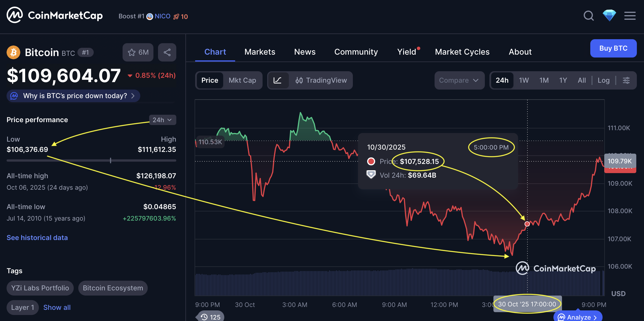Image resolution: width=644 pixels, height=321 pixels.
Task: Click the share icon next to Bitcoin
Action: (x=167, y=52)
